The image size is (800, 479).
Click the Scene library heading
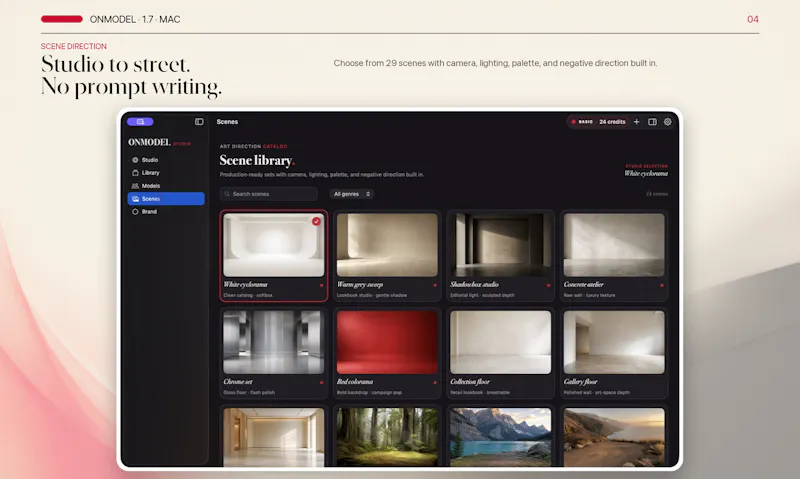pyautogui.click(x=257, y=161)
